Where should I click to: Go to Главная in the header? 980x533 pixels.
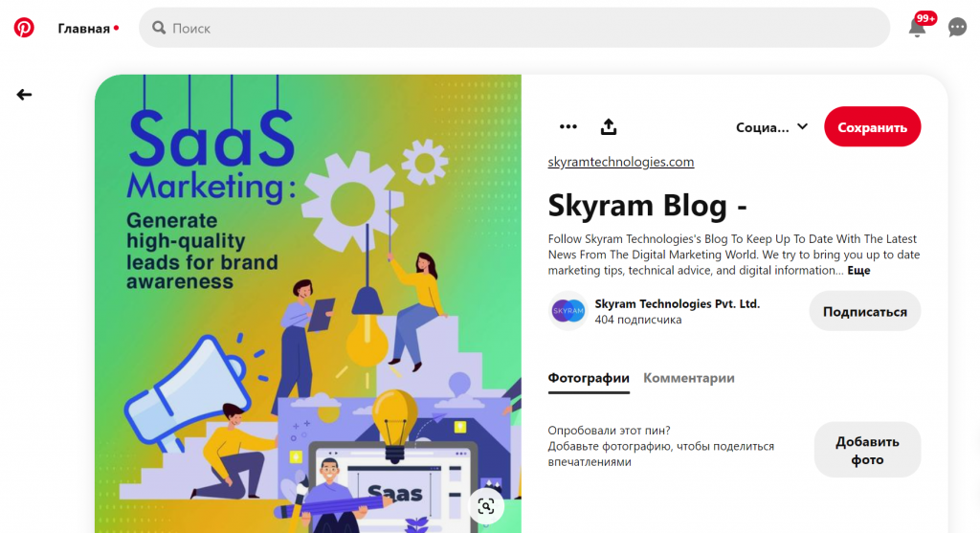coord(84,29)
